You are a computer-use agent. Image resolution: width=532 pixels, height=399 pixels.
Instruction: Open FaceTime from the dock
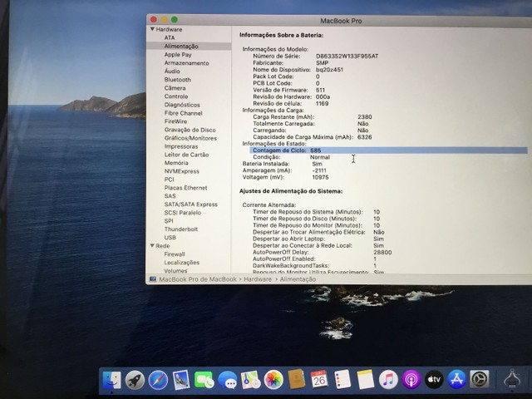click(x=204, y=380)
